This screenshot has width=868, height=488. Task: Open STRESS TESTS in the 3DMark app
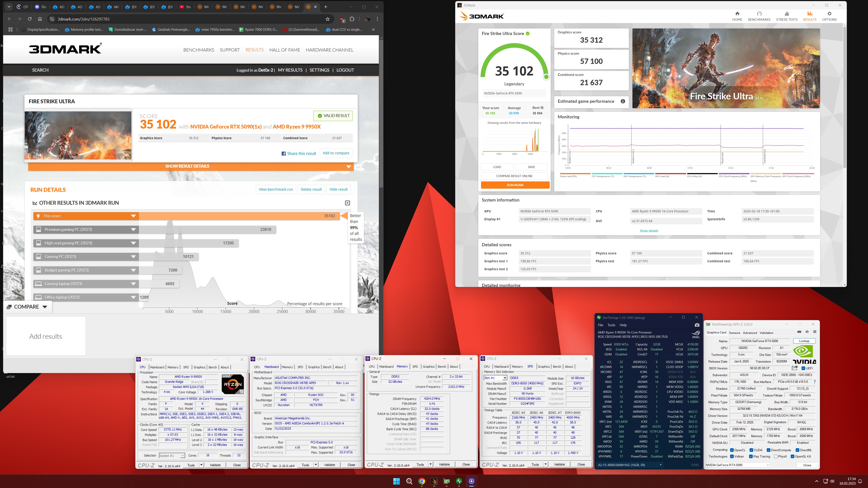tap(787, 16)
